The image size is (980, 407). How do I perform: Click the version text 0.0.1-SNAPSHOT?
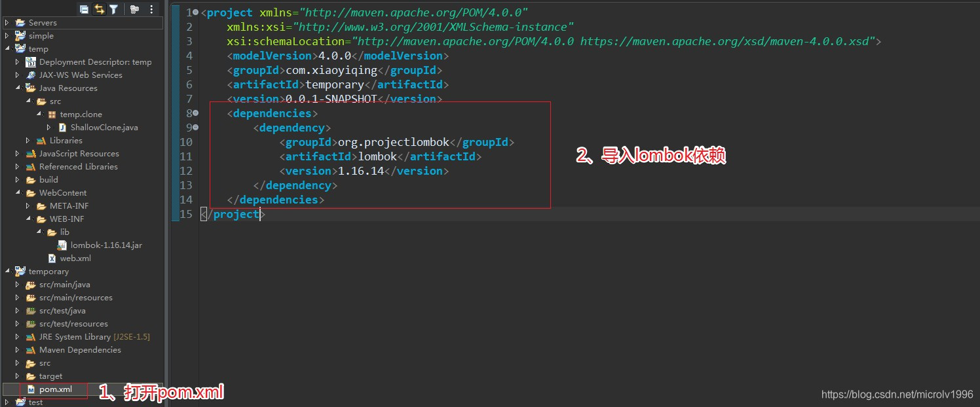[331, 99]
